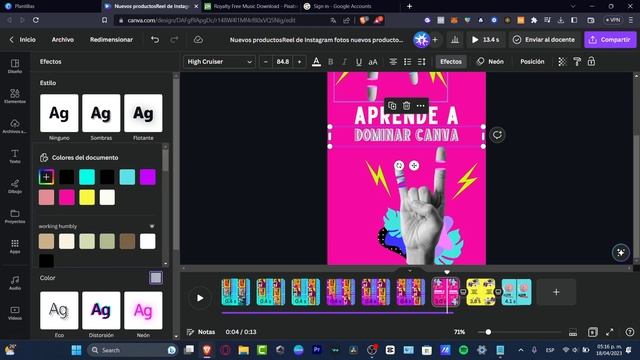The width and height of the screenshot is (640, 360).
Task: Select the Sombras text style
Action: (101, 113)
